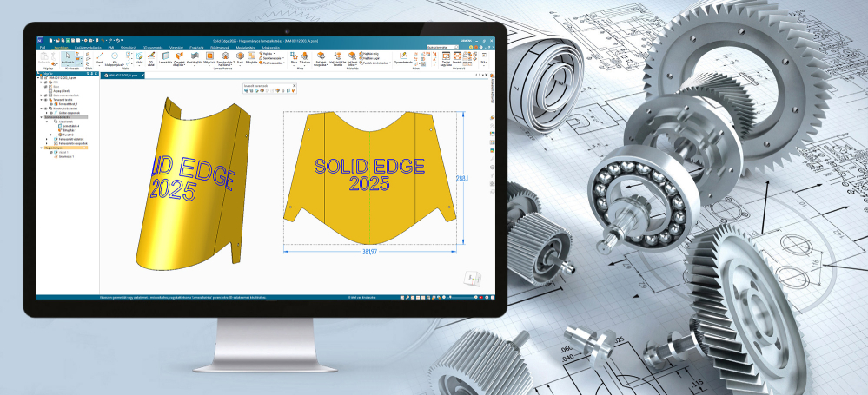Close the open .psm document tab
Screen dimensions: 868x395
point(142,76)
